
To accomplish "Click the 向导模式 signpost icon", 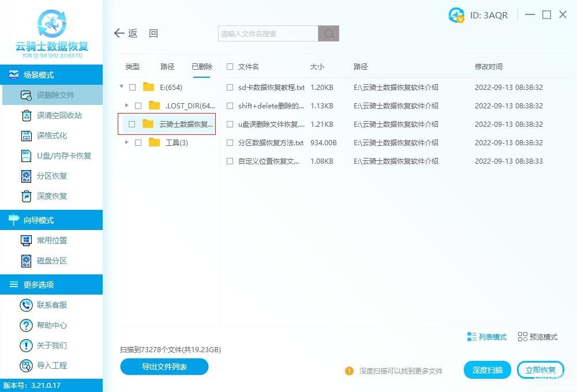I will (x=14, y=220).
